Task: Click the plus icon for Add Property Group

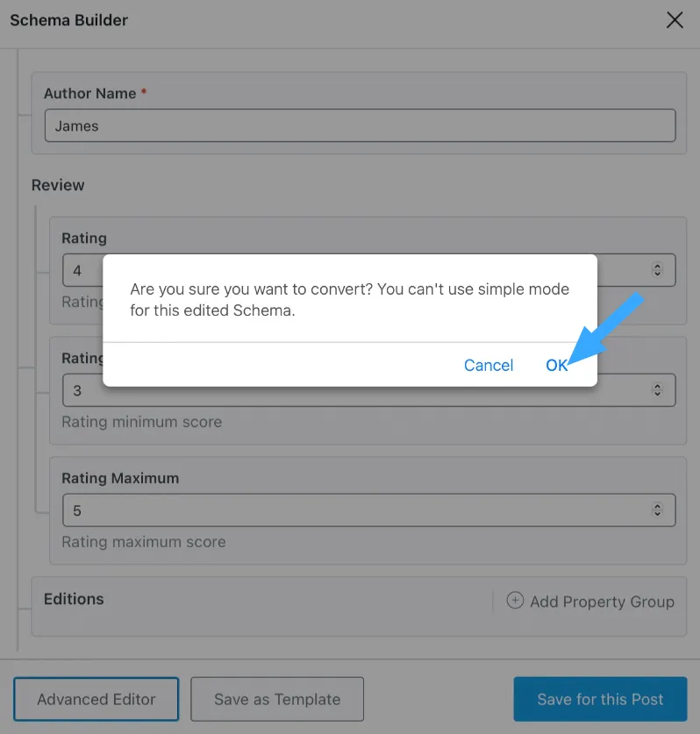Action: coord(515,600)
